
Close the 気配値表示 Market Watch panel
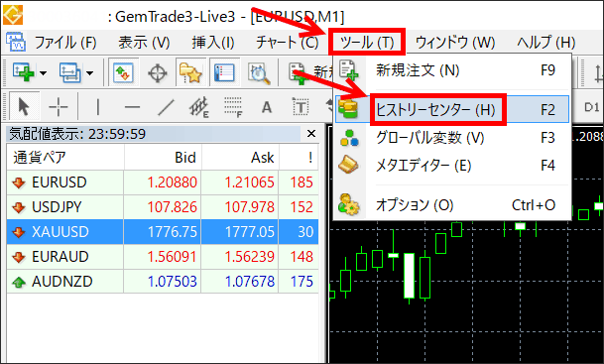click(x=311, y=134)
